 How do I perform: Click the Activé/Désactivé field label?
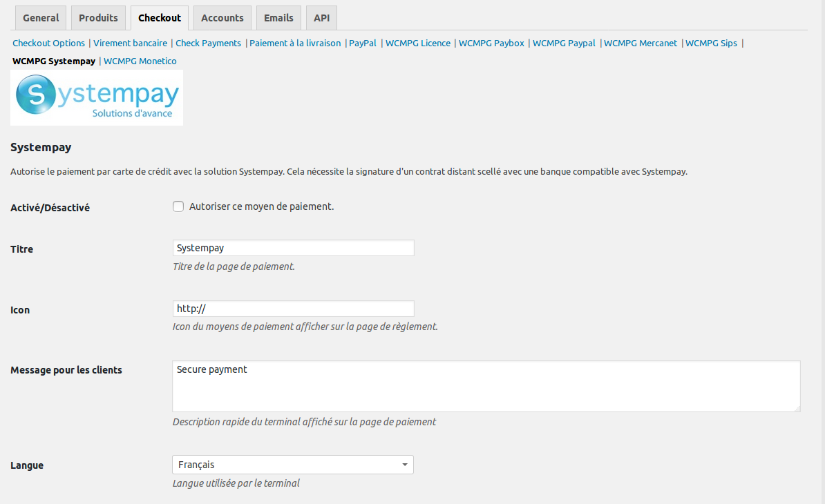pos(50,208)
